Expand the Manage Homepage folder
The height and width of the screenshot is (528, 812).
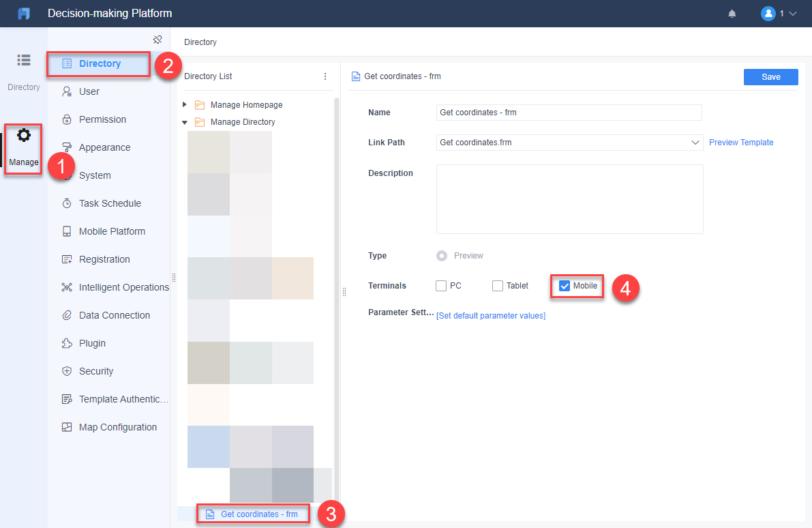(184, 104)
